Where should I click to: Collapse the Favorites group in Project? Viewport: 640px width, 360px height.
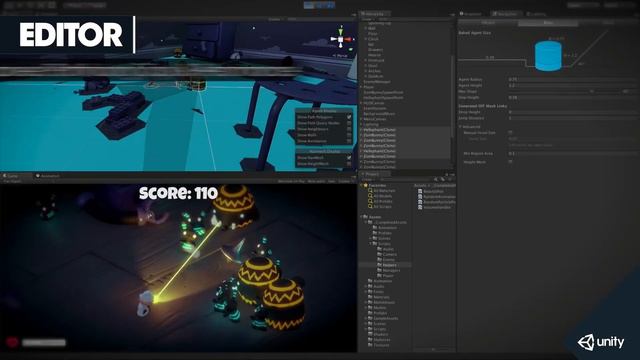[361, 185]
